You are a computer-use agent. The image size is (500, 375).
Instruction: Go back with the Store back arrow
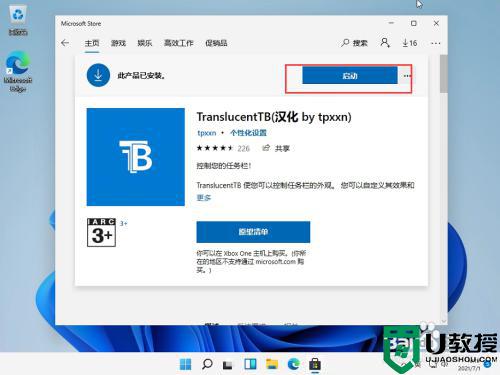(x=65, y=43)
